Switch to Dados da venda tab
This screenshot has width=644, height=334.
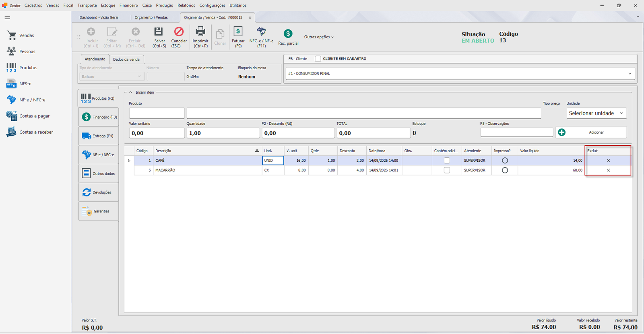[x=126, y=60]
